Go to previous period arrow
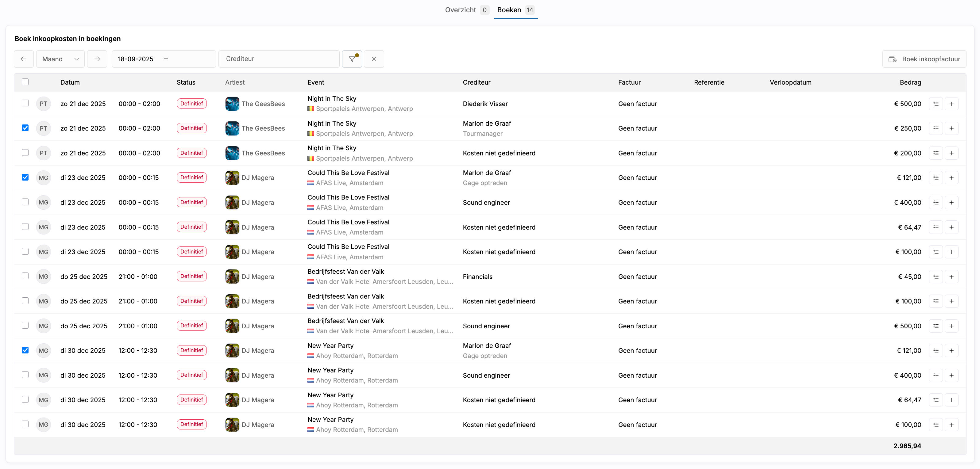This screenshot has height=469, width=980. 24,59
